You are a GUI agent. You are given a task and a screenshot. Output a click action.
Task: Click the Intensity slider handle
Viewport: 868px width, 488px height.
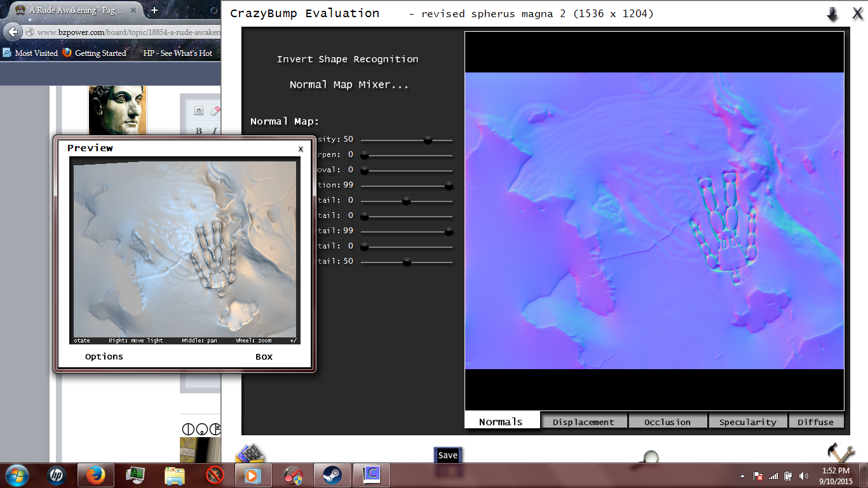coord(428,140)
